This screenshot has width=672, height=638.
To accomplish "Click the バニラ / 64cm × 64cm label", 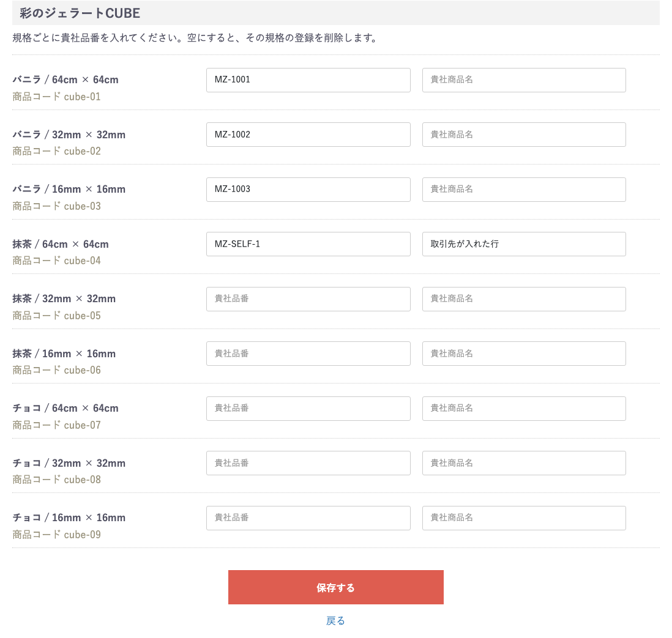I will click(65, 80).
